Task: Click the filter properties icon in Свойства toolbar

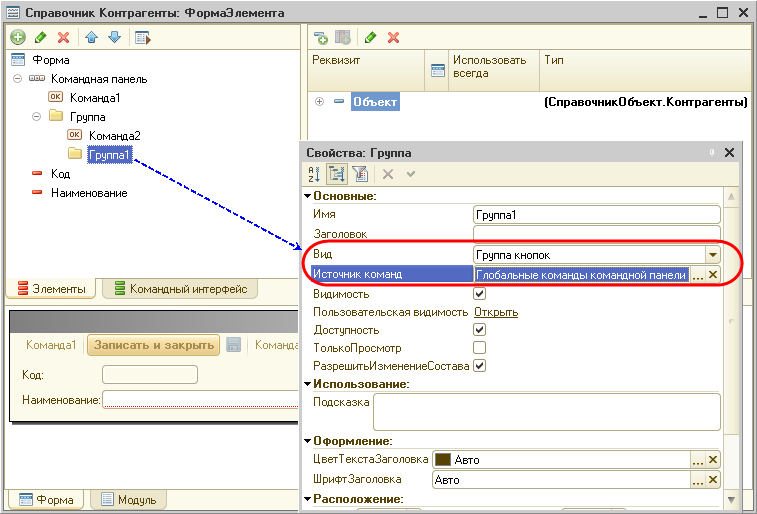Action: coord(358,174)
